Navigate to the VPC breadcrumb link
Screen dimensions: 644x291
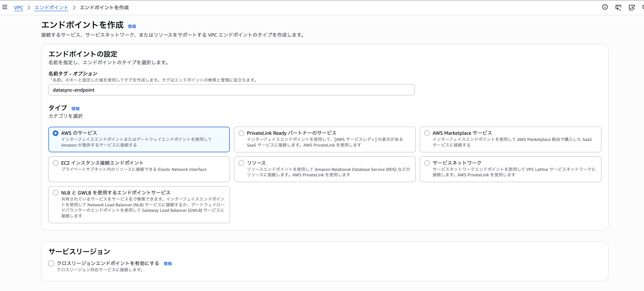(19, 8)
